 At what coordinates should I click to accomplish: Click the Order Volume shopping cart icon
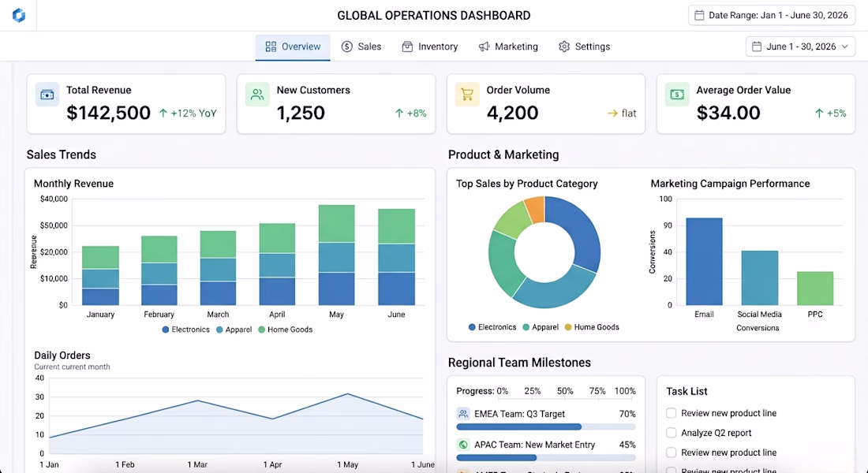(467, 95)
